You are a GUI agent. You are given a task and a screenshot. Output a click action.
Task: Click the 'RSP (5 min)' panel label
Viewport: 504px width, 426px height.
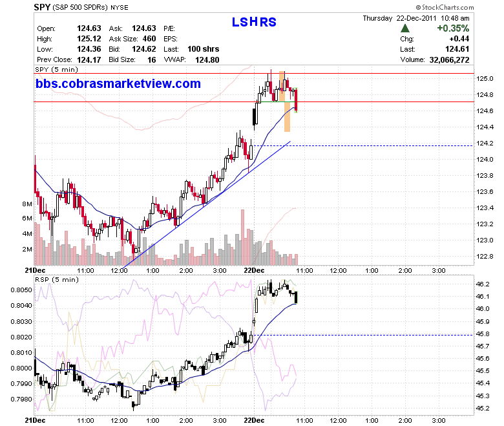tap(57, 280)
